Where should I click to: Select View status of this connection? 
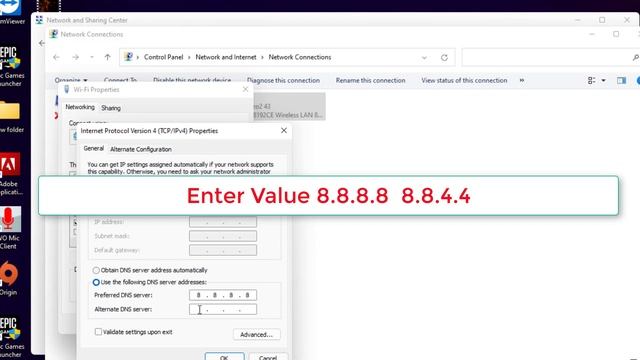pos(464,80)
